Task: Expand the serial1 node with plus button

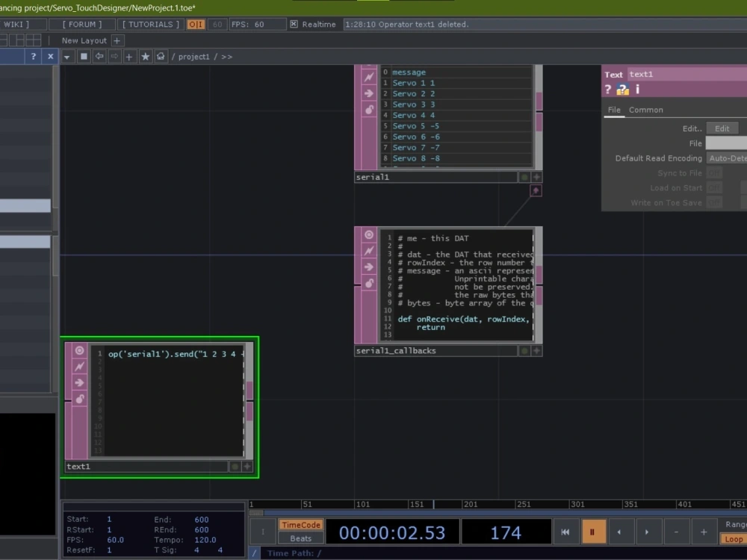Action: (536, 178)
